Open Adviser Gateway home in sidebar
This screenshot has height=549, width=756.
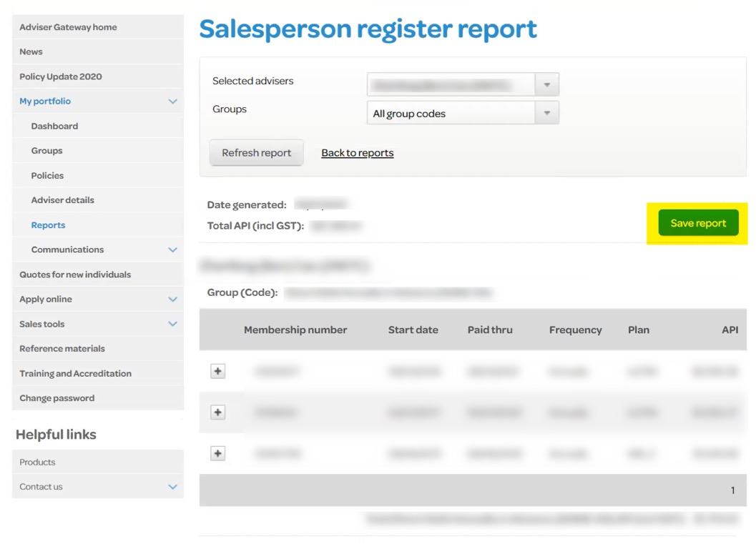tap(68, 27)
